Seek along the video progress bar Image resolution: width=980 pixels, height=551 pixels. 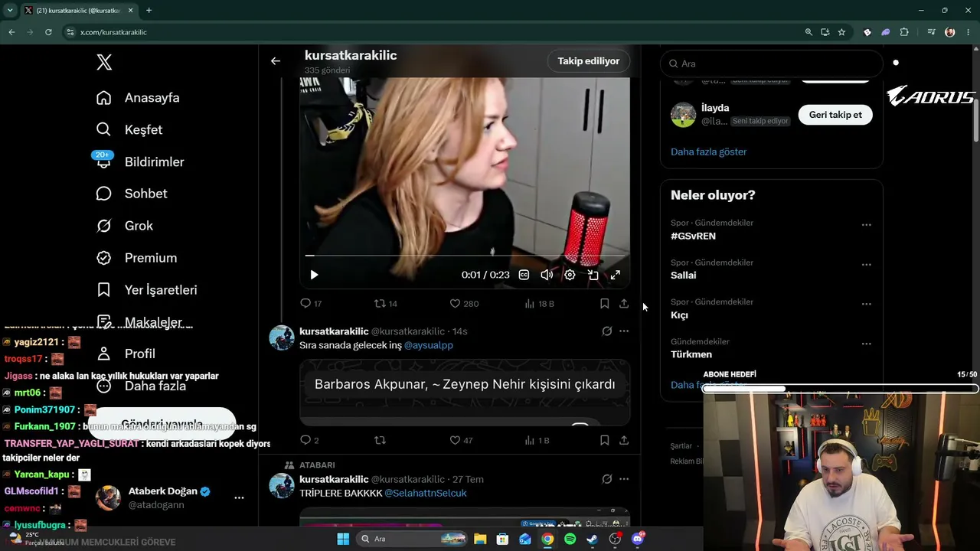[x=465, y=256]
